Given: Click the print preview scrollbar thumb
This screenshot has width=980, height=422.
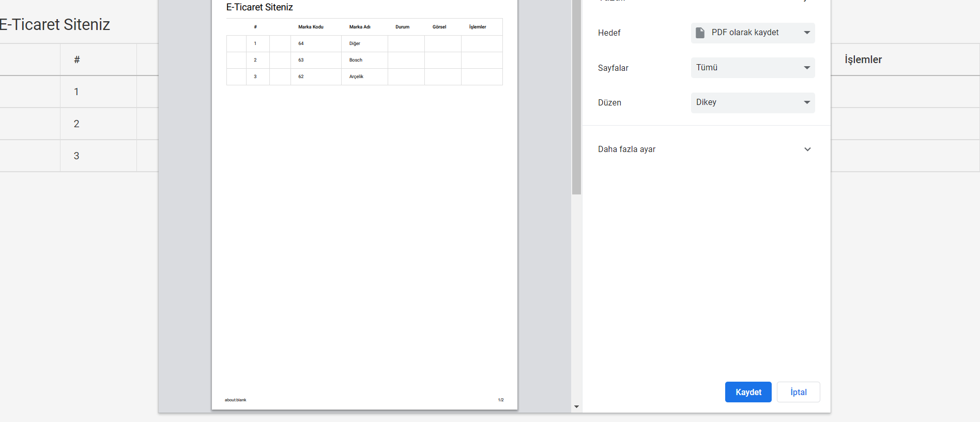Looking at the screenshot, I should (x=576, y=97).
